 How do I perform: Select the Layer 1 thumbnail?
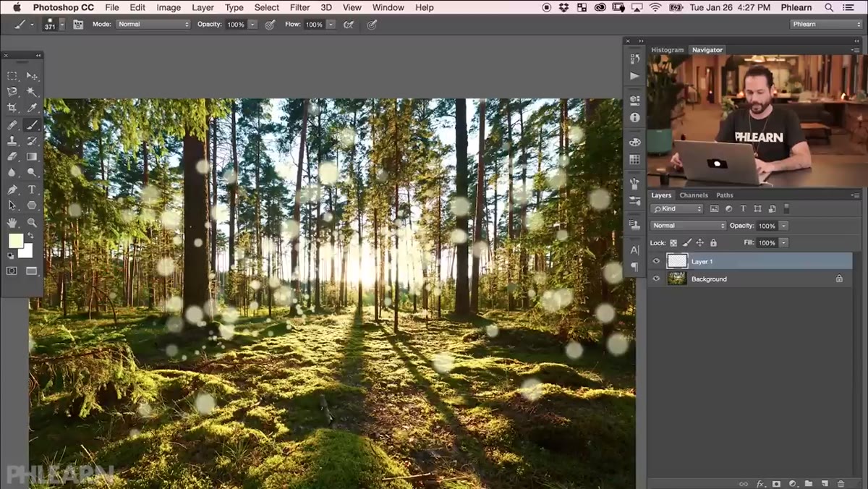(x=677, y=261)
